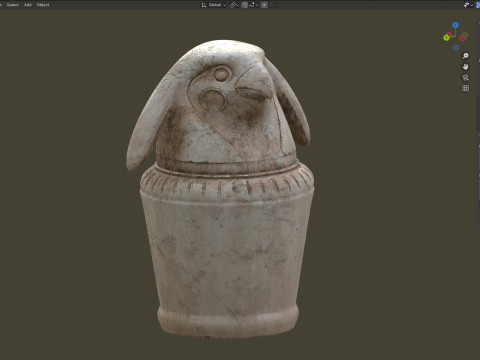
Task: Open the Add menu in viewport header
Action: [28, 5]
